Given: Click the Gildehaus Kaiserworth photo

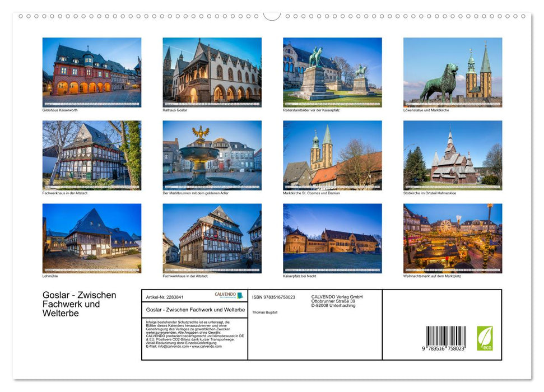Looking at the screenshot, I should click(x=91, y=72).
